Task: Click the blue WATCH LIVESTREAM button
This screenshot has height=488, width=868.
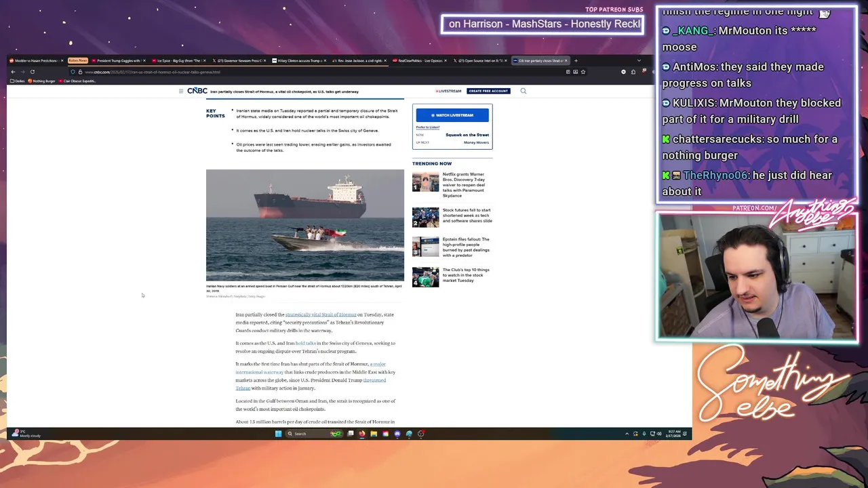Action: pos(452,115)
